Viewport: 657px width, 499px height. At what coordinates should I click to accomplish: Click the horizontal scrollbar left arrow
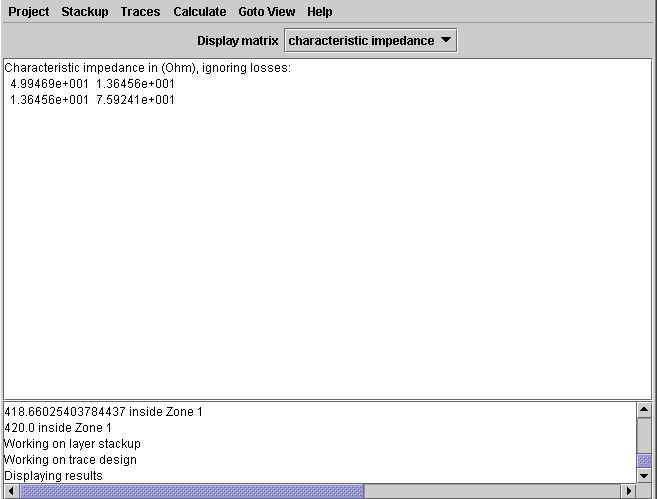pyautogui.click(x=11, y=491)
